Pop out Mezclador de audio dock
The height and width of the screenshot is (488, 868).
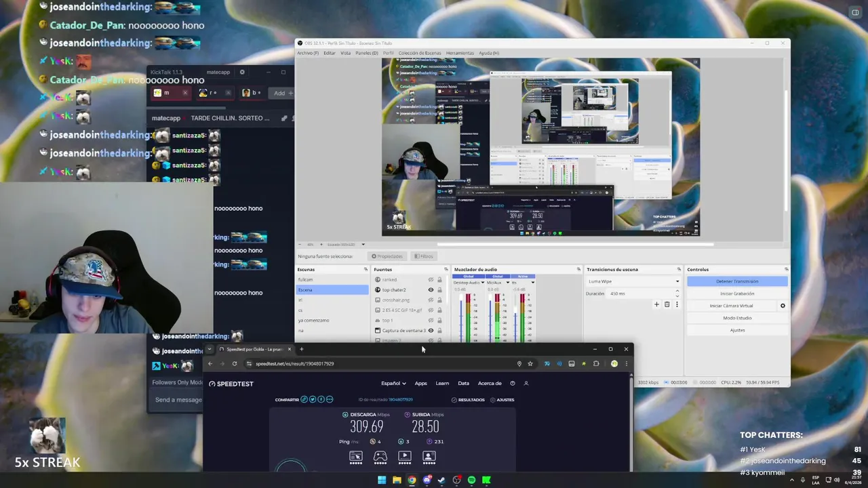(x=578, y=269)
